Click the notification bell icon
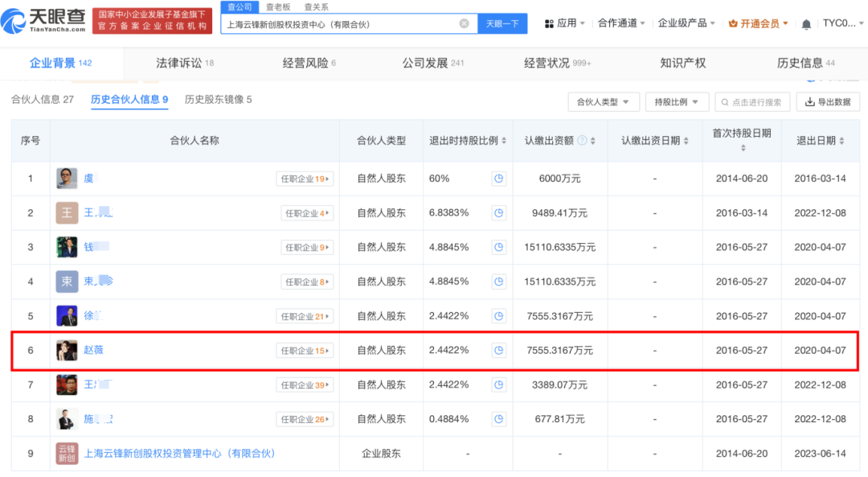 pyautogui.click(x=807, y=24)
